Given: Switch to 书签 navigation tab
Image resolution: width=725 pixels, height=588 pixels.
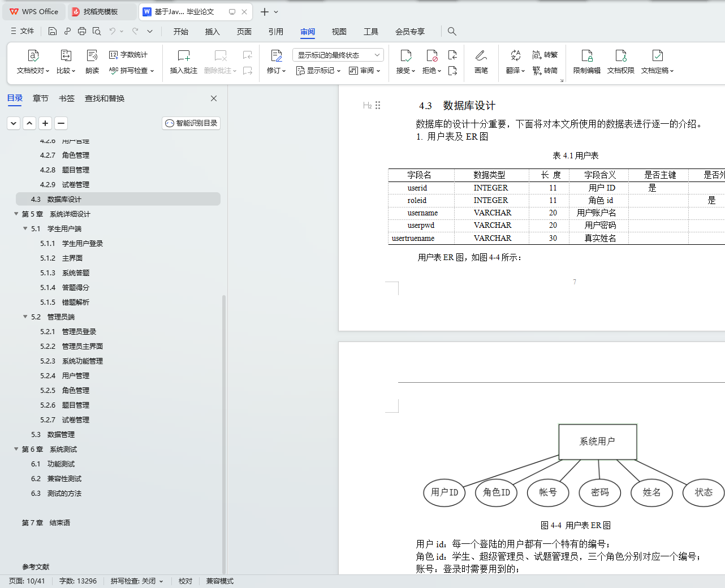Looking at the screenshot, I should pyautogui.click(x=67, y=98).
